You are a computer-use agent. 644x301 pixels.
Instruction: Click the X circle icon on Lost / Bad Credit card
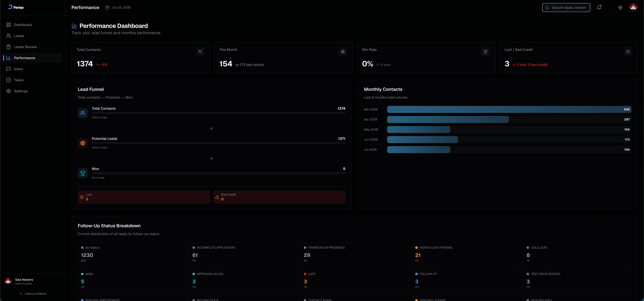pyautogui.click(x=628, y=52)
